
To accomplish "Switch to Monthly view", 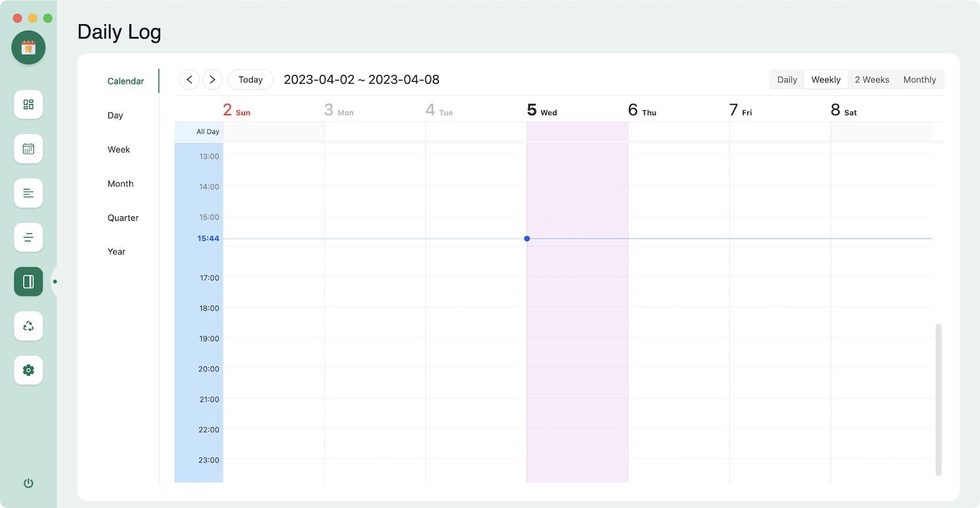I will [919, 80].
